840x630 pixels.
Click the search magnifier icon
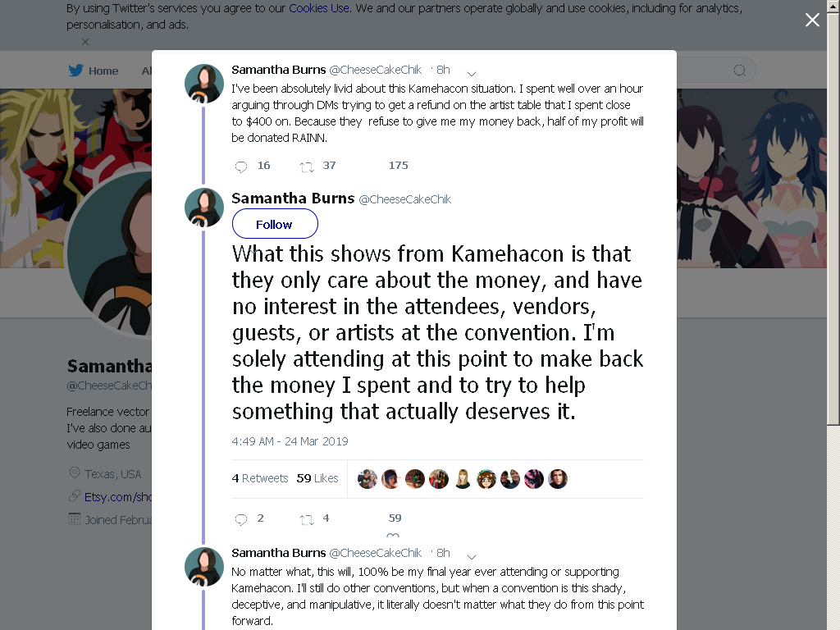pos(739,71)
